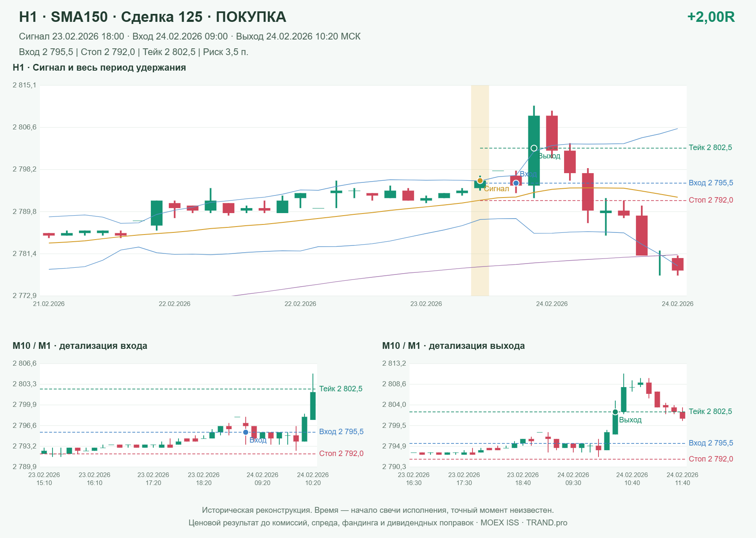
Task: Click the 24.02.2026 11:40 label on exit chart axis
Action: (x=682, y=479)
